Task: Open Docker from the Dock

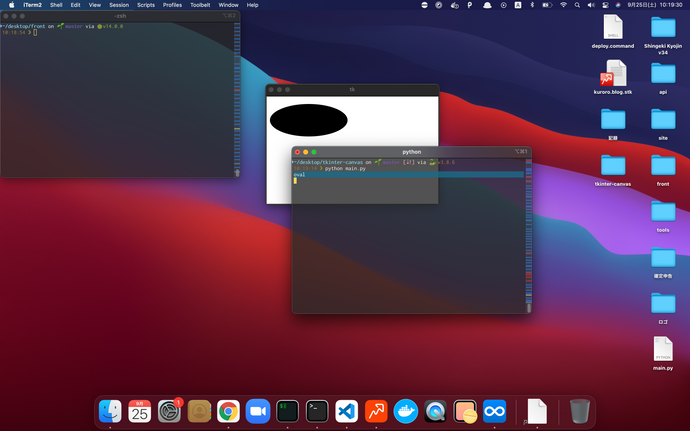Action: pyautogui.click(x=405, y=411)
